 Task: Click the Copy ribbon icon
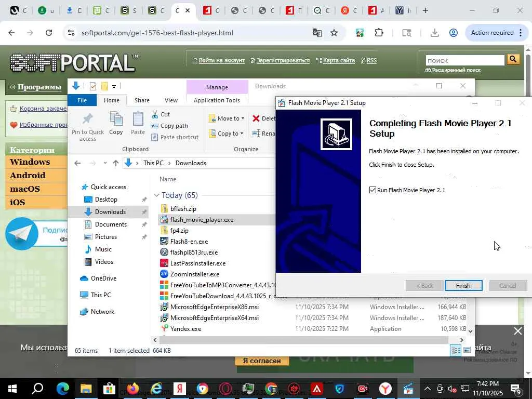pos(116,119)
